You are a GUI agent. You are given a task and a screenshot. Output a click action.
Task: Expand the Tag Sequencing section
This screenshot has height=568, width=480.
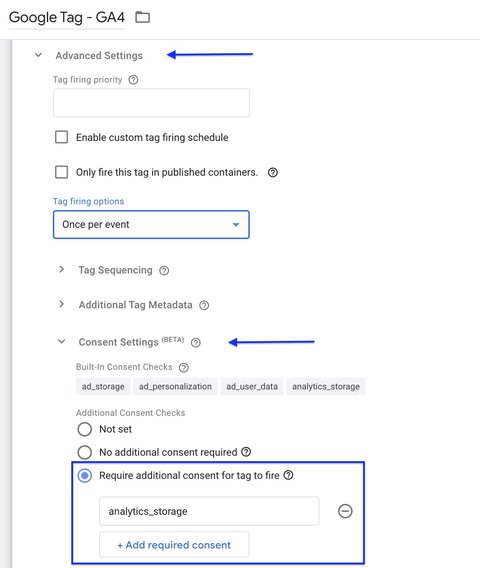click(x=62, y=270)
